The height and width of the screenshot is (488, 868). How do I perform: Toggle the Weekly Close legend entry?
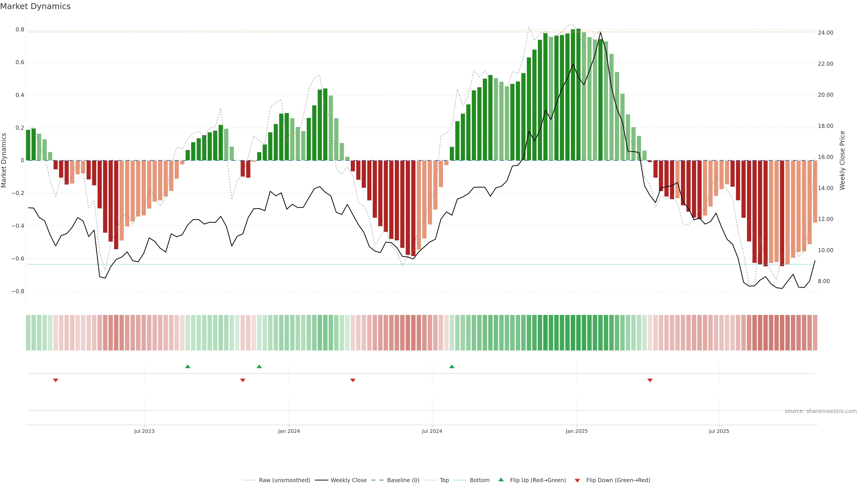pyautogui.click(x=348, y=480)
